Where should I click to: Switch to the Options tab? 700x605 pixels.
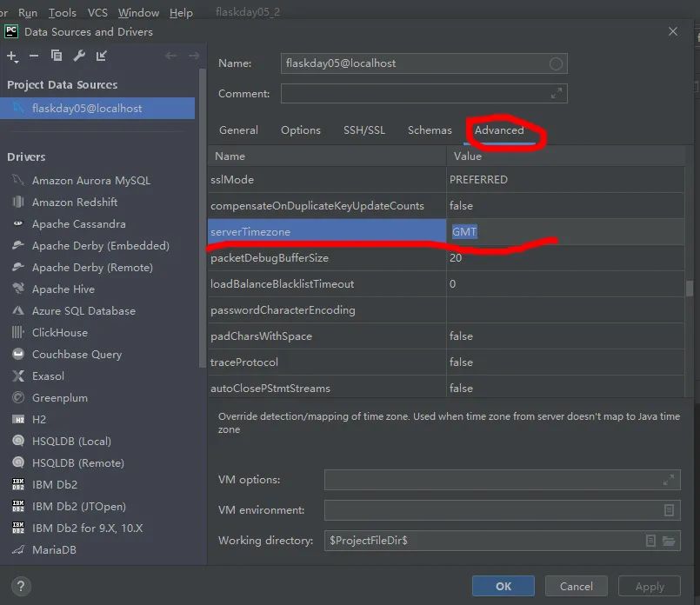301,130
